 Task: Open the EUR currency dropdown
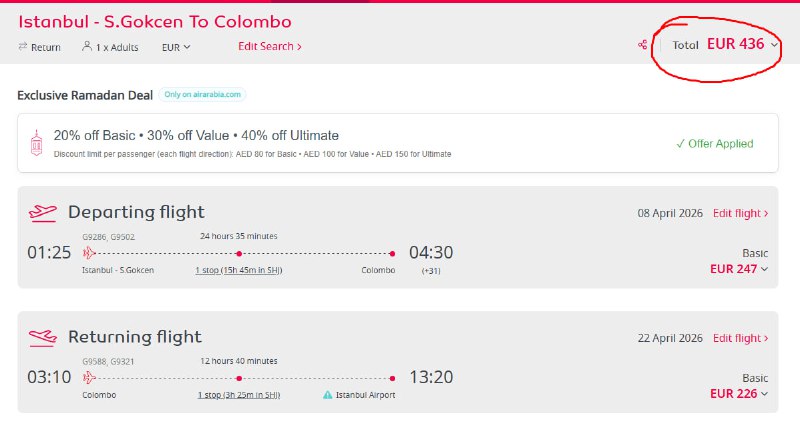(x=176, y=47)
